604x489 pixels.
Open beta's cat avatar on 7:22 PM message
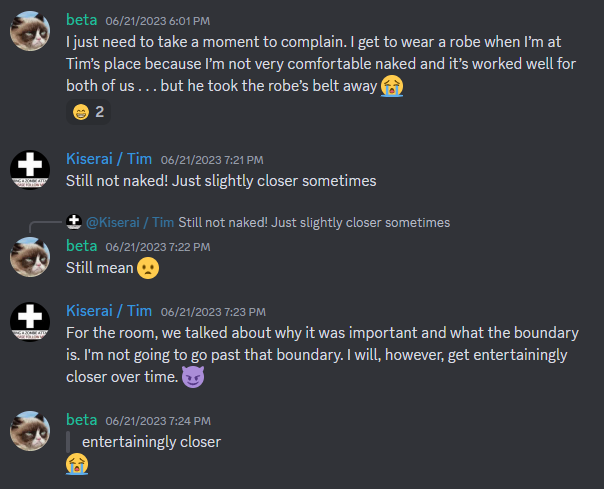[x=30, y=256]
